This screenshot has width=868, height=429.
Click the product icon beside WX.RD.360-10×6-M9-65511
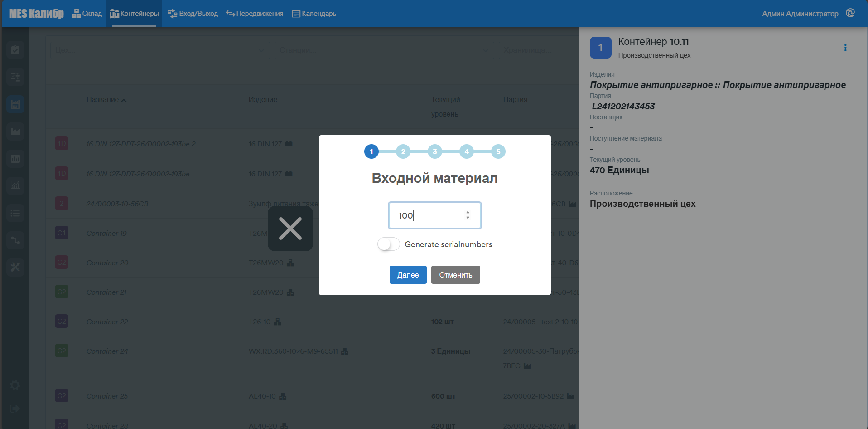(345, 351)
